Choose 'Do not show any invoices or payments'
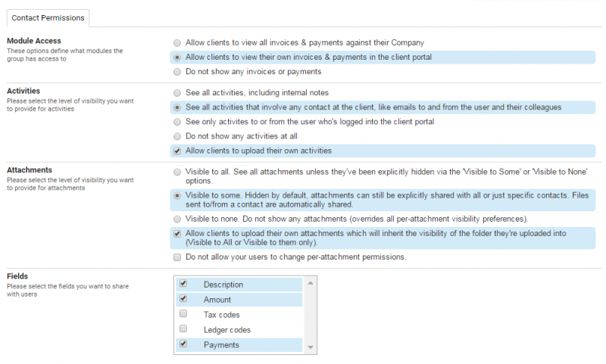Image resolution: width=606 pixels, height=364 pixels. [x=177, y=71]
